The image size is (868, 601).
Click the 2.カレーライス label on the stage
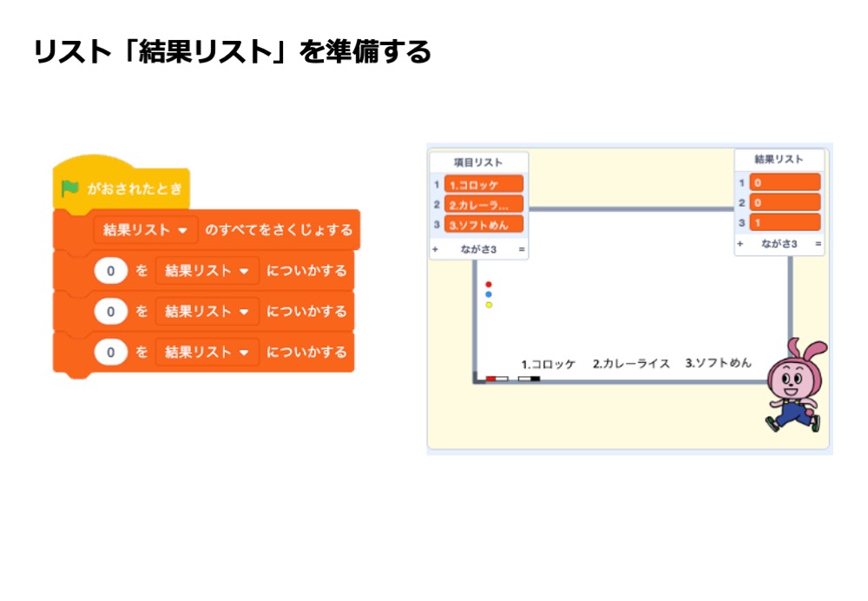tap(631, 363)
